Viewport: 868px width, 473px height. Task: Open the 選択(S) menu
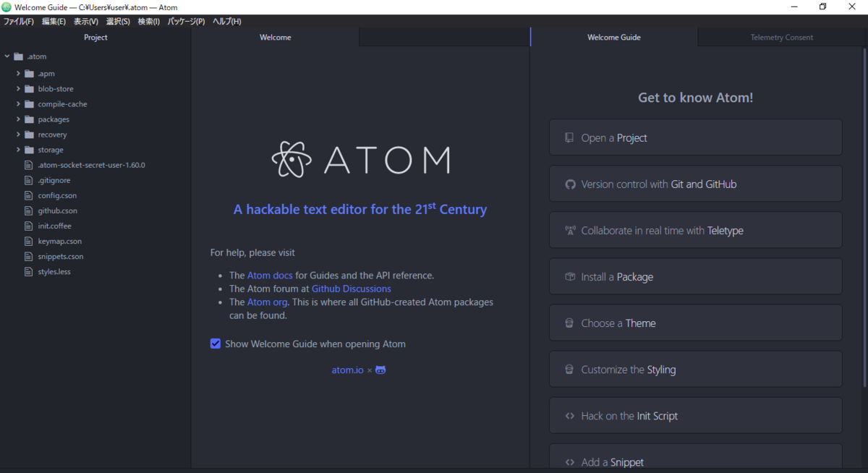[118, 22]
